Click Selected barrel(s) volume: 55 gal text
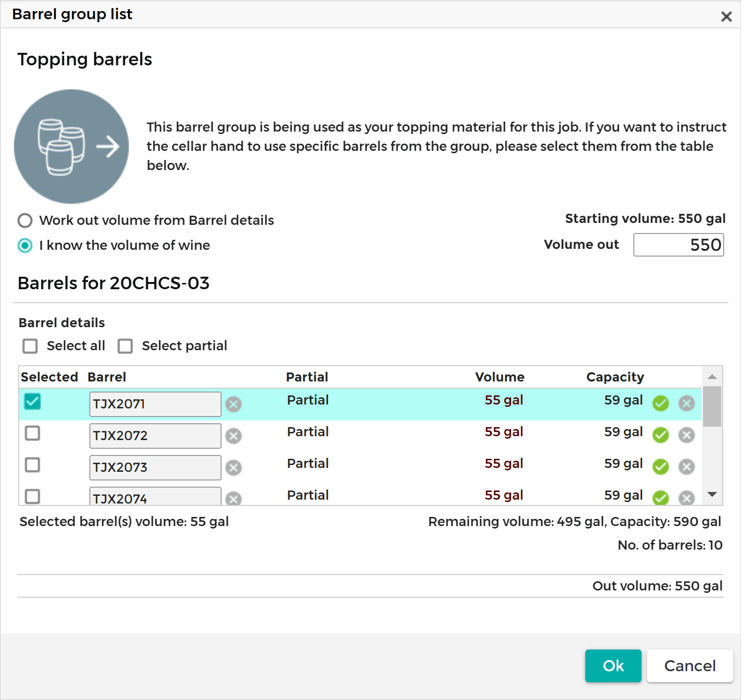Screen dimensions: 741x700 tap(124, 522)
